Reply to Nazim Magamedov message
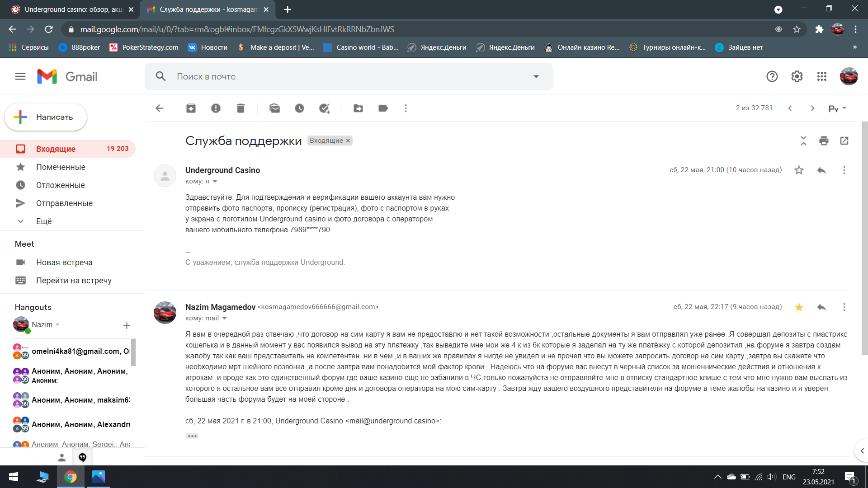This screenshot has height=488, width=868. point(821,307)
